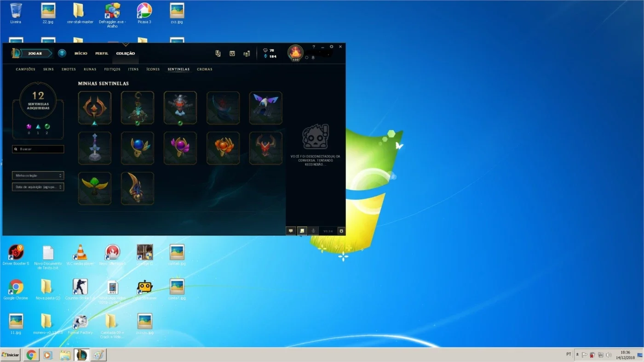Viewport: 644px width, 362px height.
Task: Open the Loot icon in the top bar
Action: [232, 54]
